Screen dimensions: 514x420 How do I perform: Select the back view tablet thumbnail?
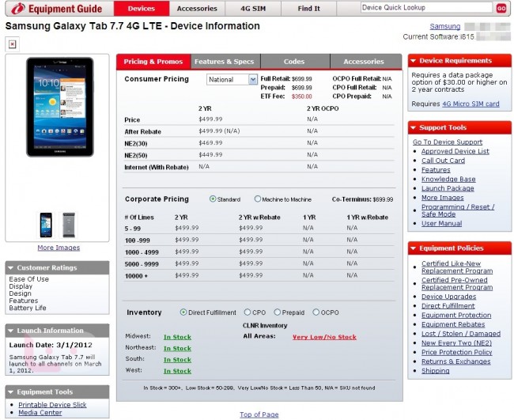tap(70, 225)
